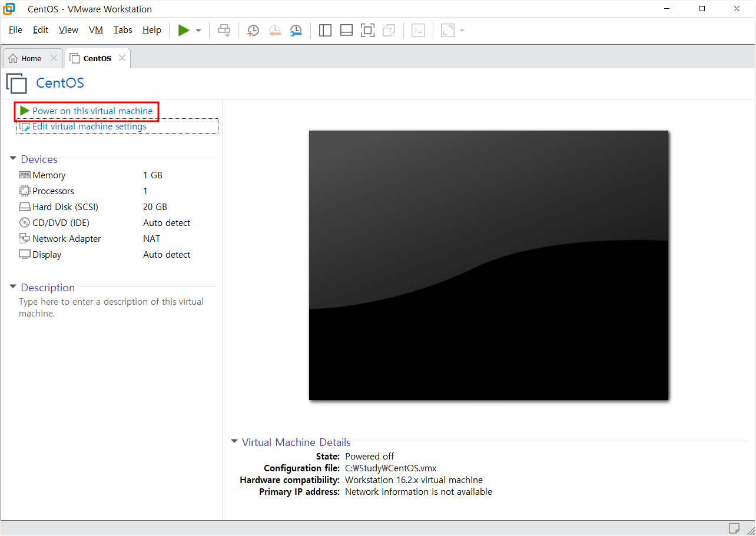This screenshot has width=756, height=536.
Task: Open the View menu
Action: 68,30
